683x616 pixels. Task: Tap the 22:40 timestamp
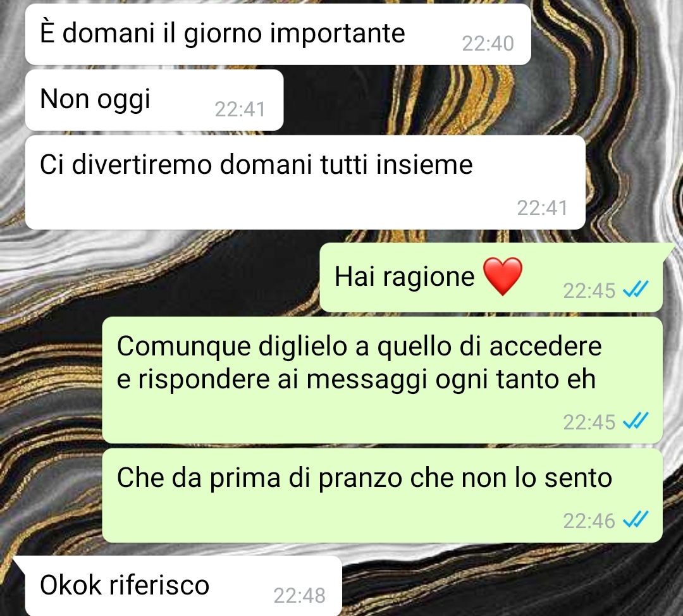click(488, 44)
